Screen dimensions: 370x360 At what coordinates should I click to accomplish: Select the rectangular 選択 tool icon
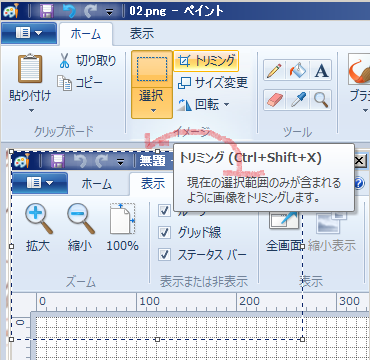(152, 69)
